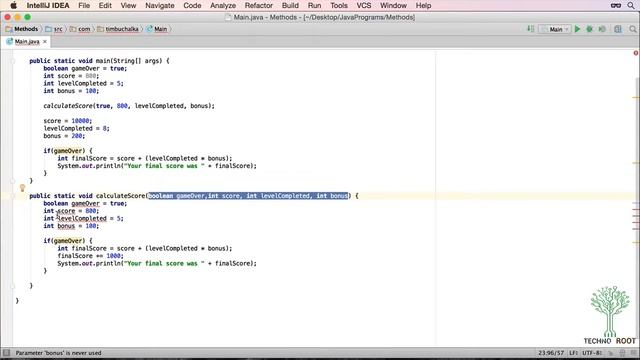Open the VCS menu
Screen dimensions: 640x360
pyautogui.click(x=364, y=5)
